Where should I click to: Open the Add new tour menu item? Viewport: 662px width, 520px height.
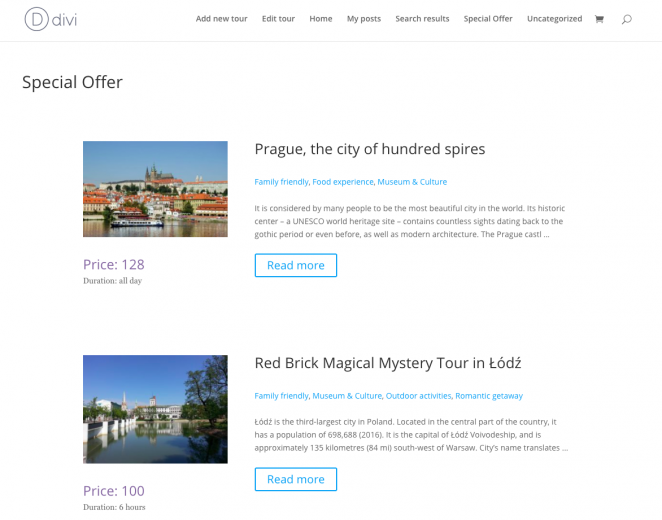point(221,19)
